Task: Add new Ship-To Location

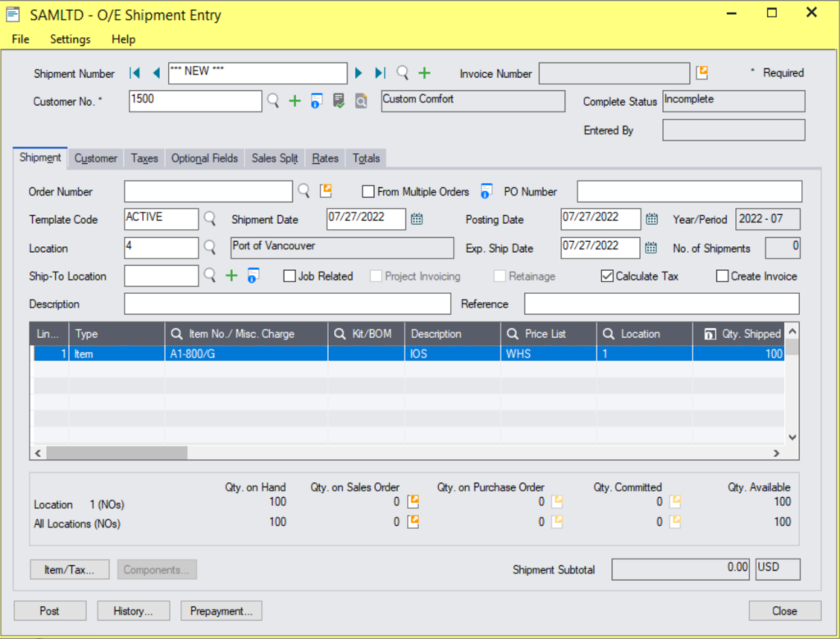Action: click(x=231, y=276)
